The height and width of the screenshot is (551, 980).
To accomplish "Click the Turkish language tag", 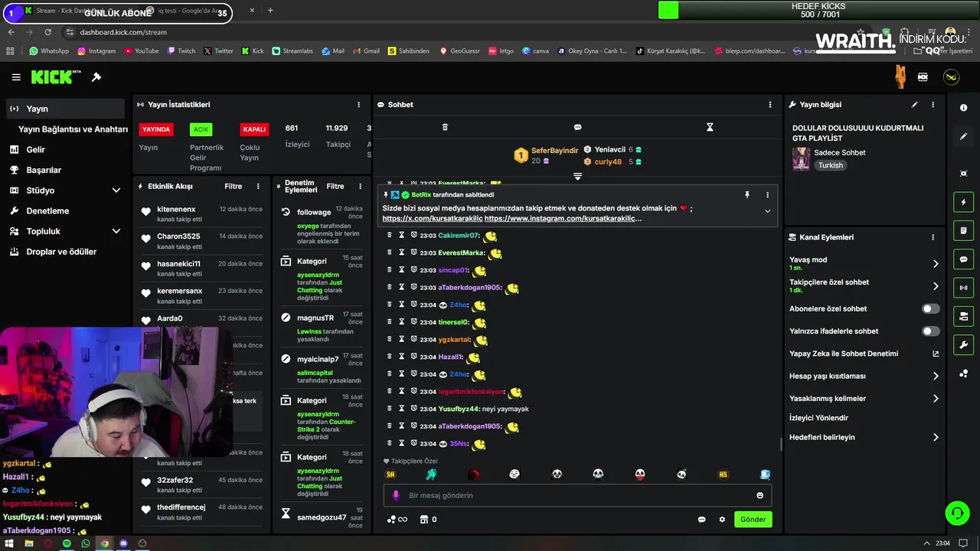I will pyautogui.click(x=830, y=165).
